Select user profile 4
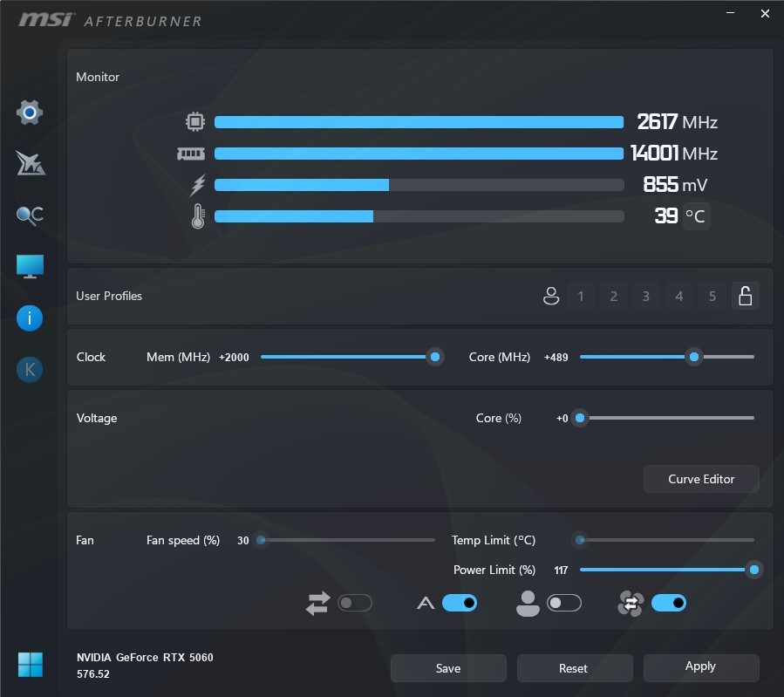Viewport: 784px width, 697px height. [x=679, y=296]
